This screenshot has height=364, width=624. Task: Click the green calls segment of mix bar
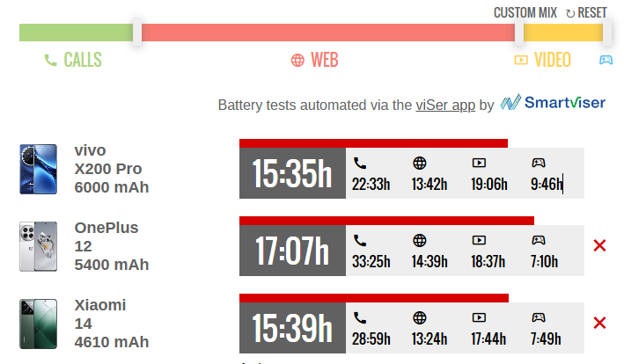[x=76, y=33]
